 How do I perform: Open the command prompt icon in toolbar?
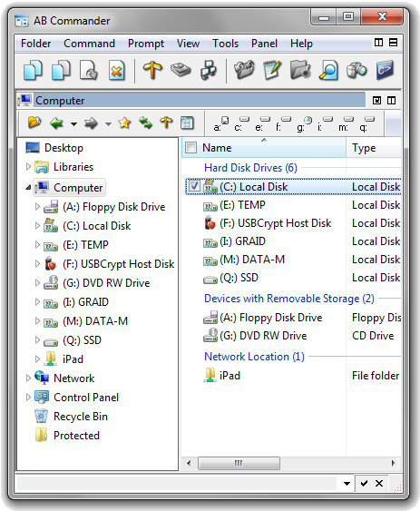(x=385, y=70)
